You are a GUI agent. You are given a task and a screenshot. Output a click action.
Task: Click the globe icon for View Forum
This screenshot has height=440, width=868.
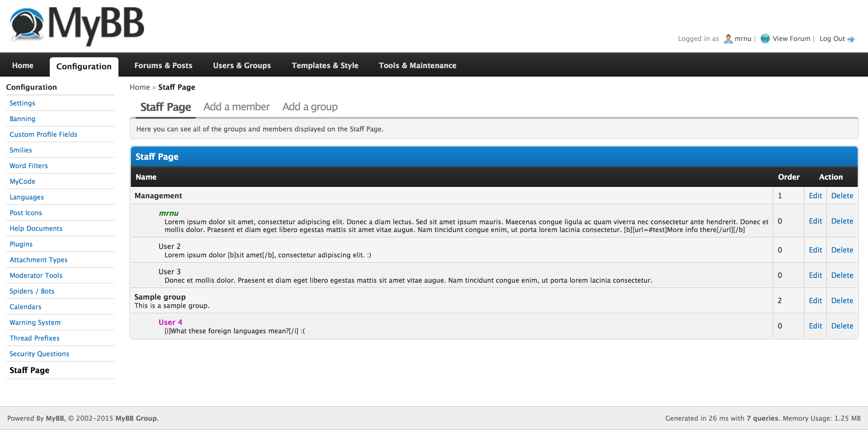[x=765, y=38]
